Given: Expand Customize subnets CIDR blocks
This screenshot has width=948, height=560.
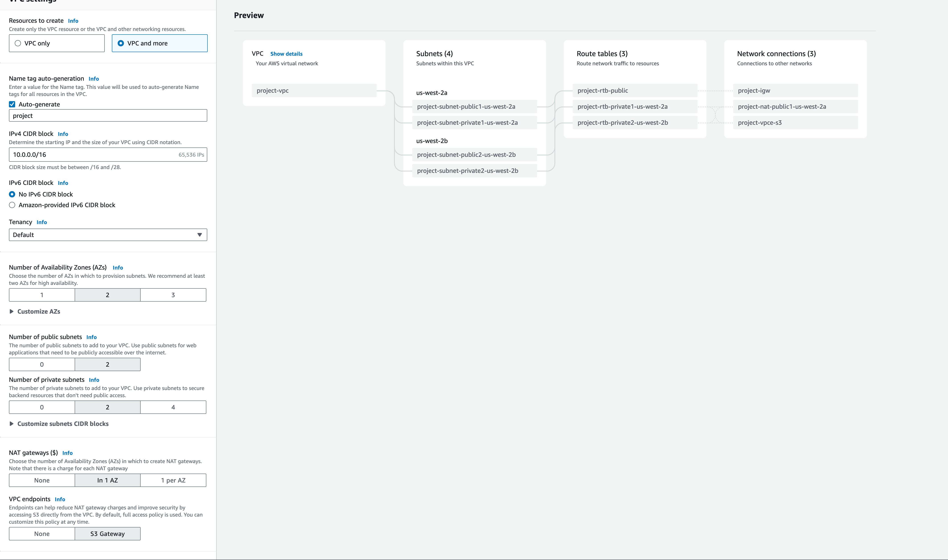Looking at the screenshot, I should tap(62, 423).
